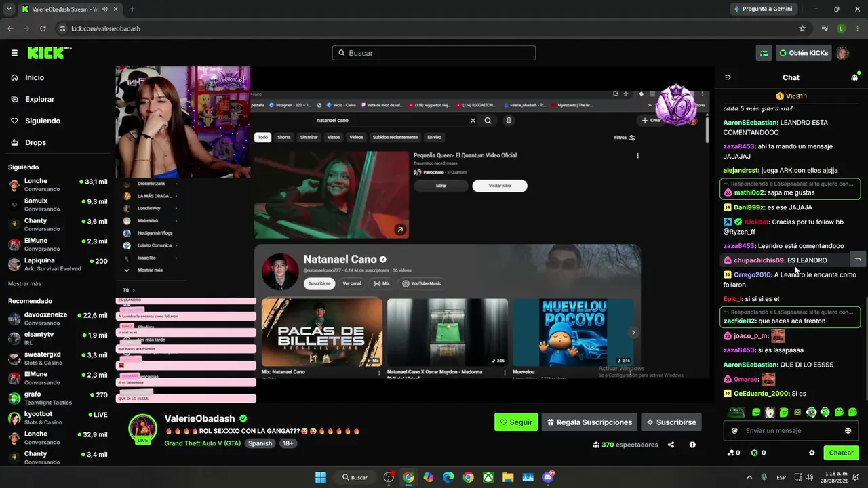This screenshot has height=488, width=868.
Task: Open the chat emoji picker
Action: click(x=848, y=430)
